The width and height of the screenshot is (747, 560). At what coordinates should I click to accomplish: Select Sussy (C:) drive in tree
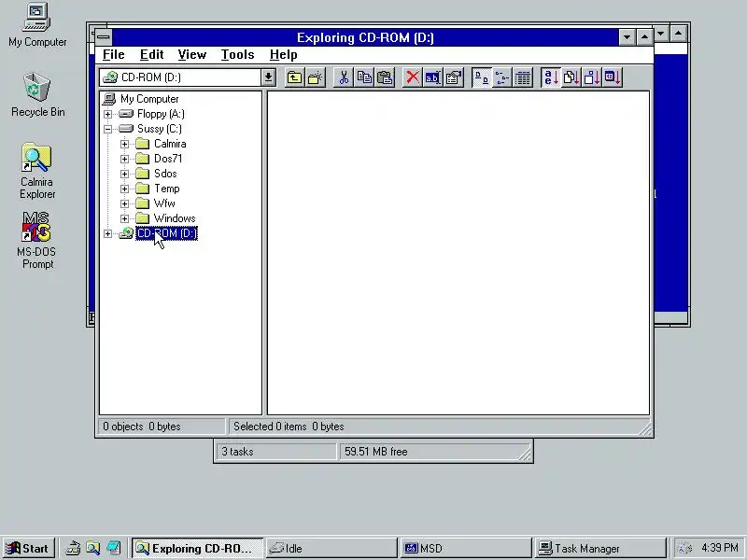tap(159, 129)
